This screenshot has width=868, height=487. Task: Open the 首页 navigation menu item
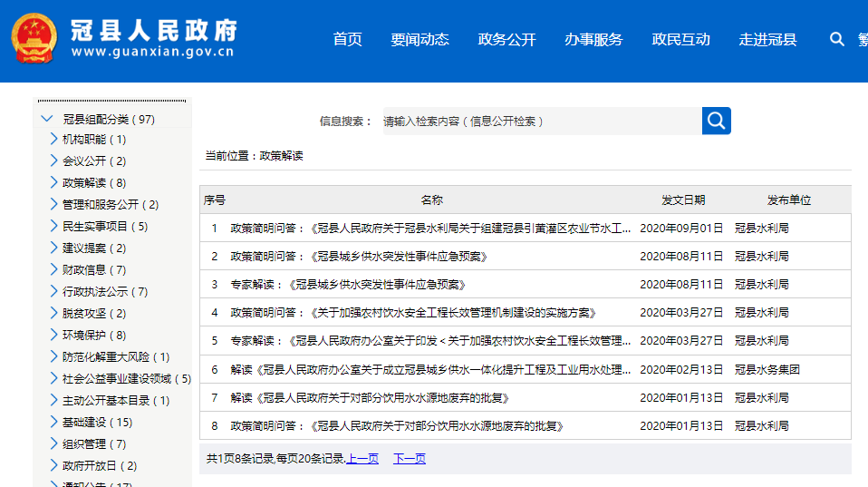pos(347,39)
